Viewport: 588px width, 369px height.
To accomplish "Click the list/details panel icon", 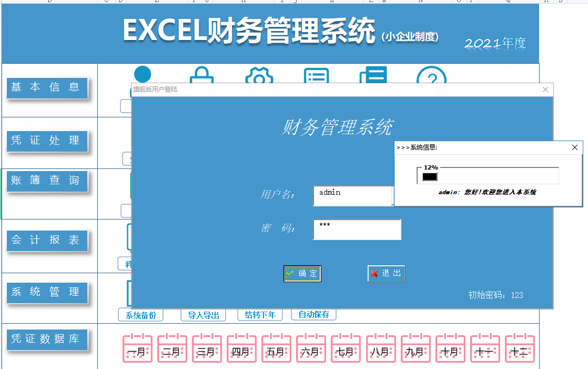I will [x=316, y=75].
